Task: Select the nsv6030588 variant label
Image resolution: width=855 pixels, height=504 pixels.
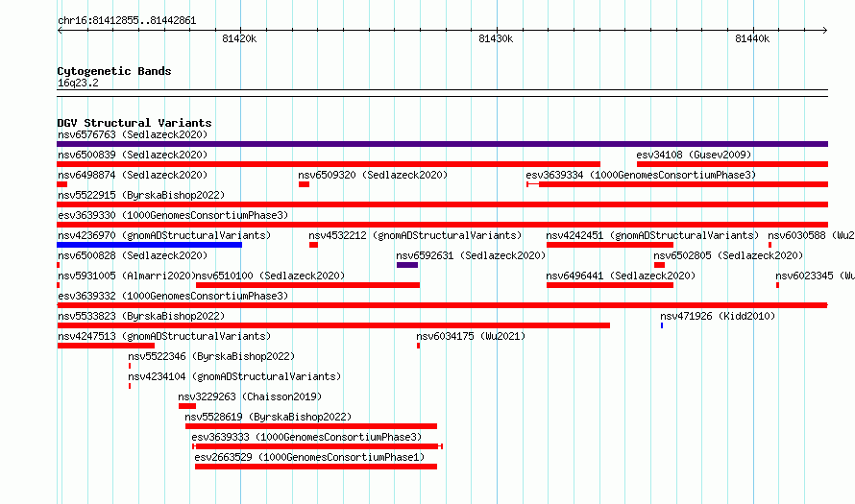Action: click(x=811, y=235)
